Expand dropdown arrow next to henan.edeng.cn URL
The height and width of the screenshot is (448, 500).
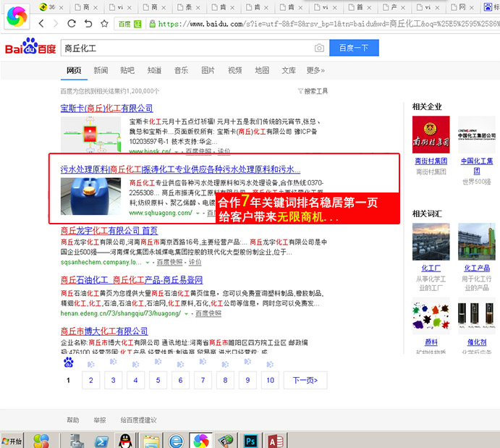186,314
